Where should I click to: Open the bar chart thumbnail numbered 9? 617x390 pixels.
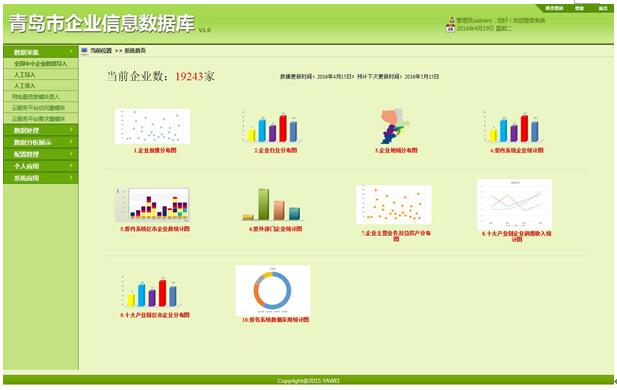[151, 291]
